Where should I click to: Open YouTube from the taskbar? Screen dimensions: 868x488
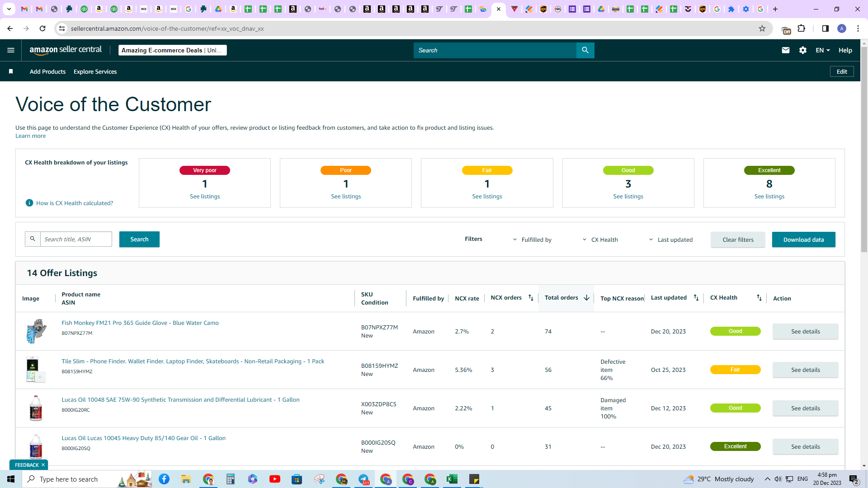pyautogui.click(x=275, y=479)
